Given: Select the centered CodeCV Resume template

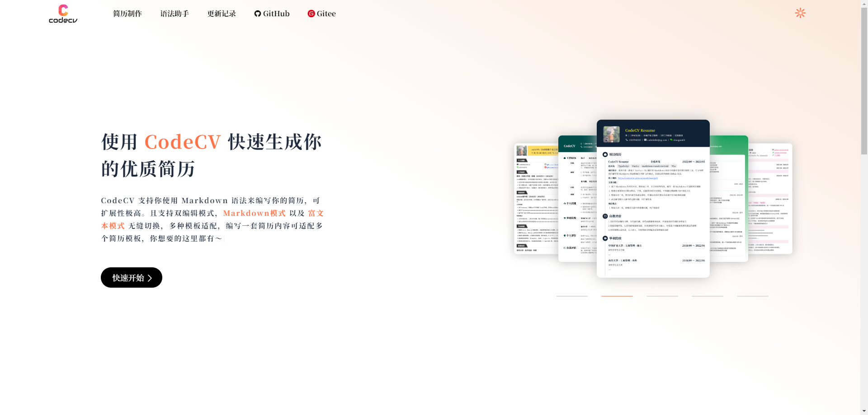Looking at the screenshot, I should pyautogui.click(x=653, y=199).
